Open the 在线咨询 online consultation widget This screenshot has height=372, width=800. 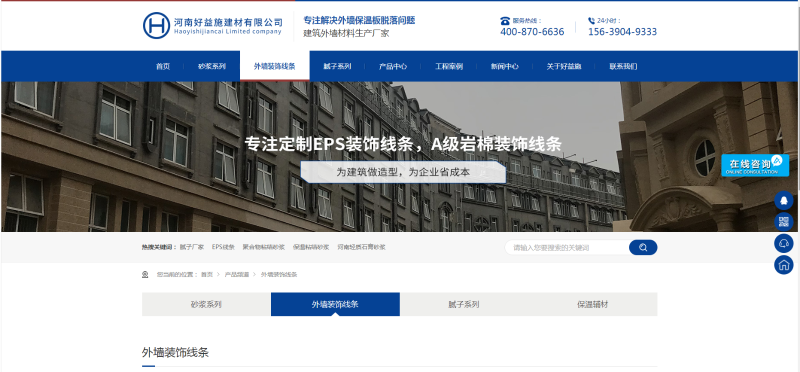[755, 165]
